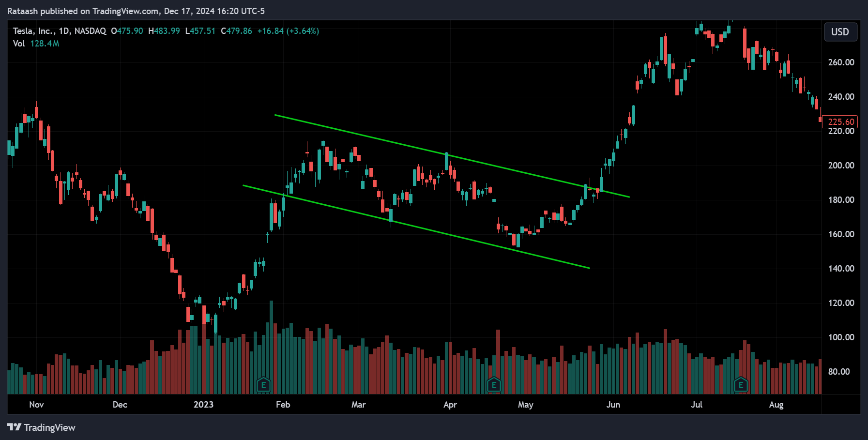
Task: Click the Apr label on time axis
Action: pyautogui.click(x=450, y=405)
